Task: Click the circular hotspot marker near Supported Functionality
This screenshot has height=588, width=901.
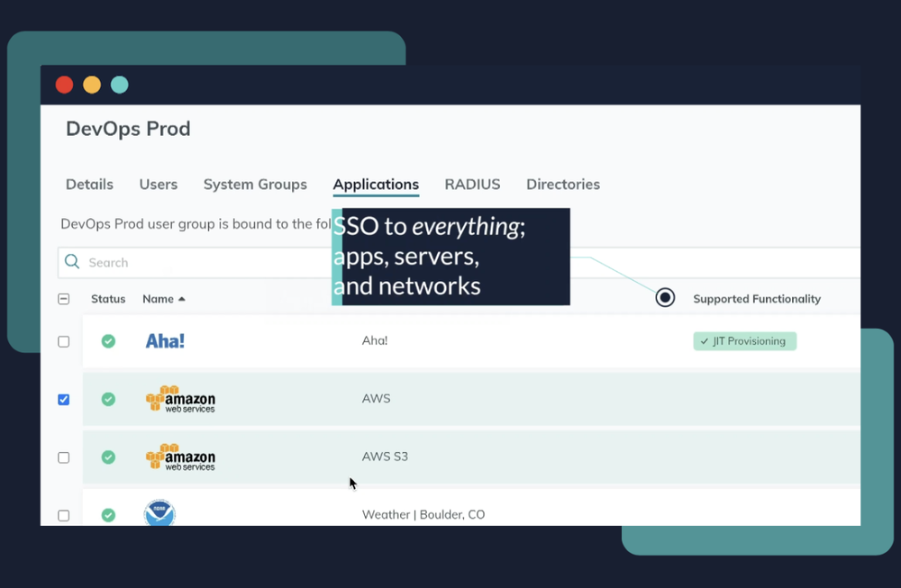Action: 665,298
